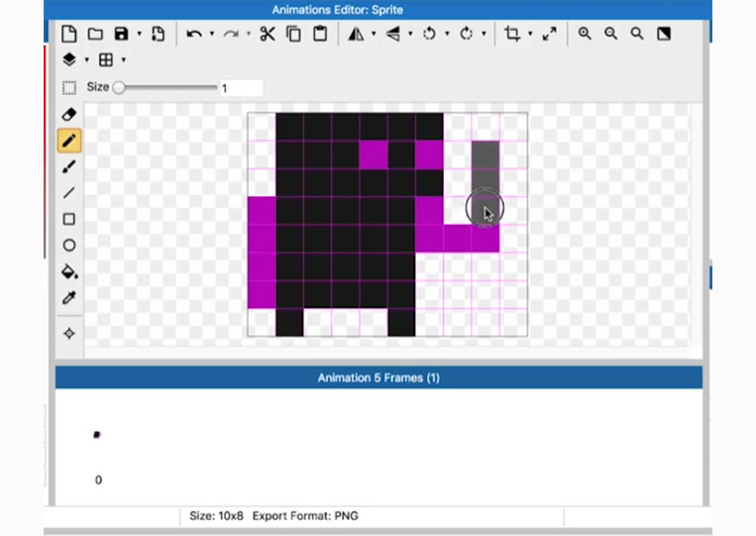The image size is (756, 536).
Task: Select the Brush tool
Action: click(69, 166)
